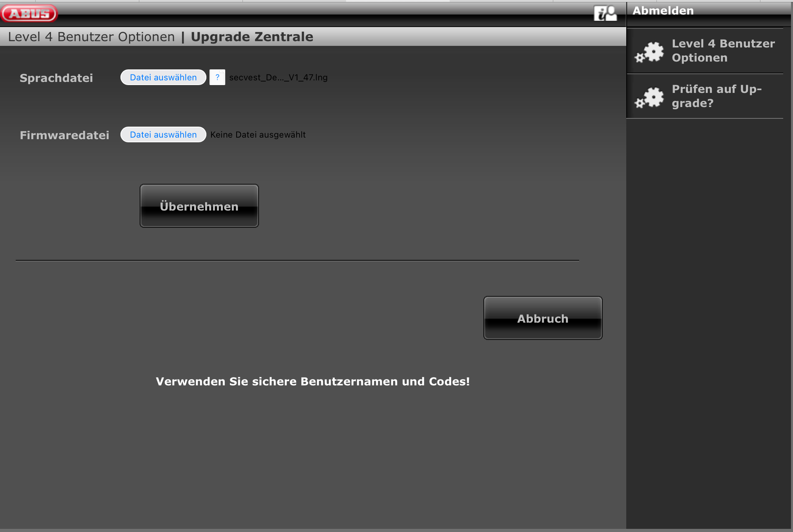The width and height of the screenshot is (793, 532).
Task: Click the horizontal divider below Übernehmen
Action: tap(297, 260)
